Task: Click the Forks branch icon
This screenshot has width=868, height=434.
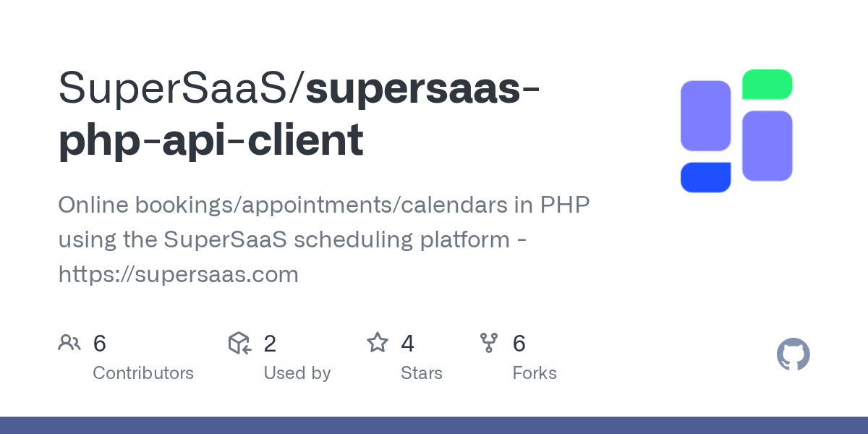Action: coord(489,343)
